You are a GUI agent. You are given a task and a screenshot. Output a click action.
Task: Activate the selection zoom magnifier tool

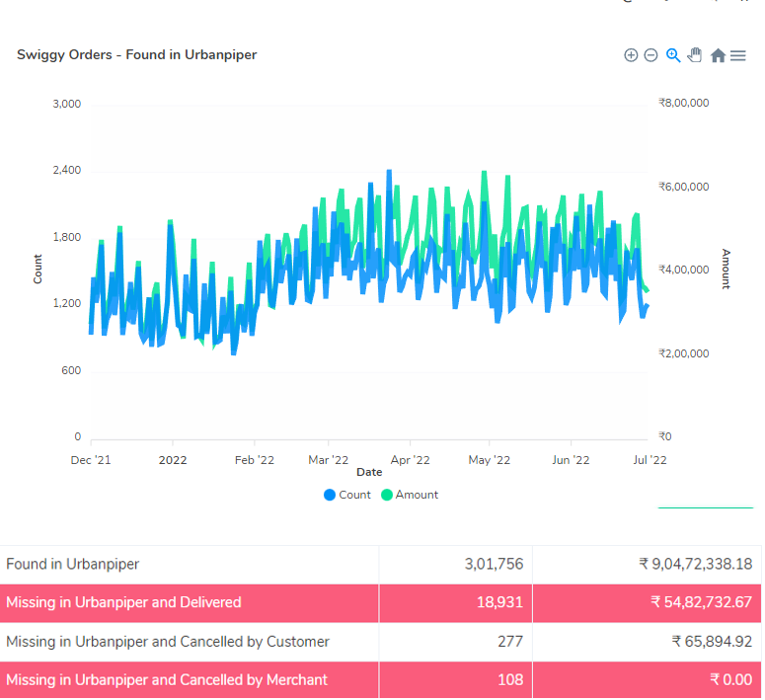coord(673,55)
